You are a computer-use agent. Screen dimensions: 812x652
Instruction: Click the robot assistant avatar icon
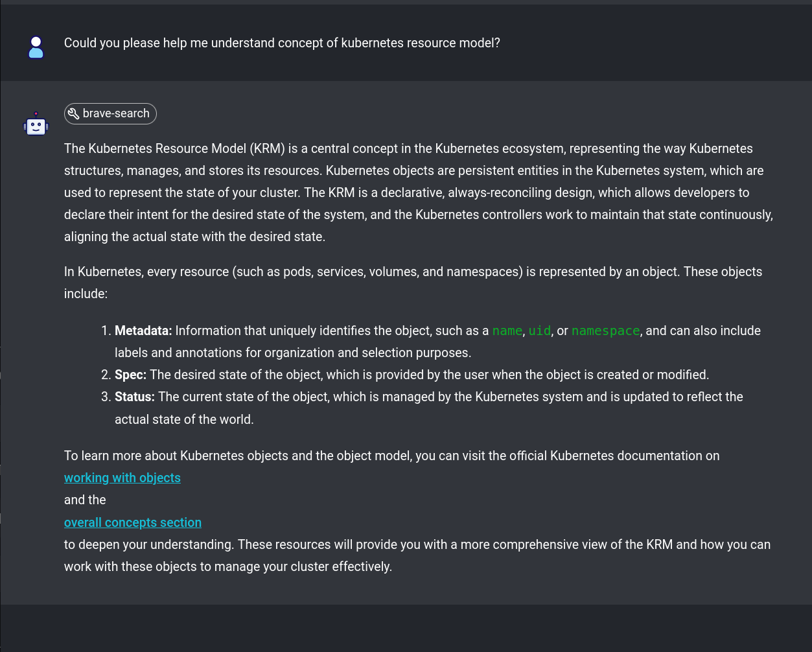(x=36, y=124)
